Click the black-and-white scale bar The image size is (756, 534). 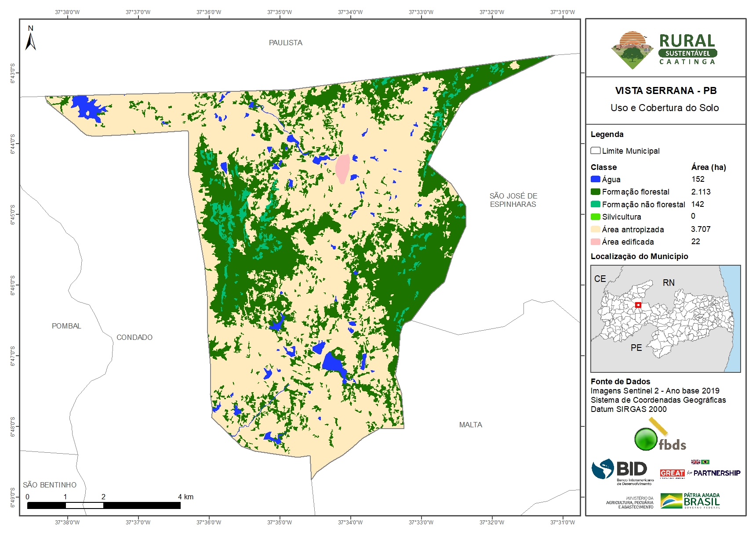pos(104,505)
